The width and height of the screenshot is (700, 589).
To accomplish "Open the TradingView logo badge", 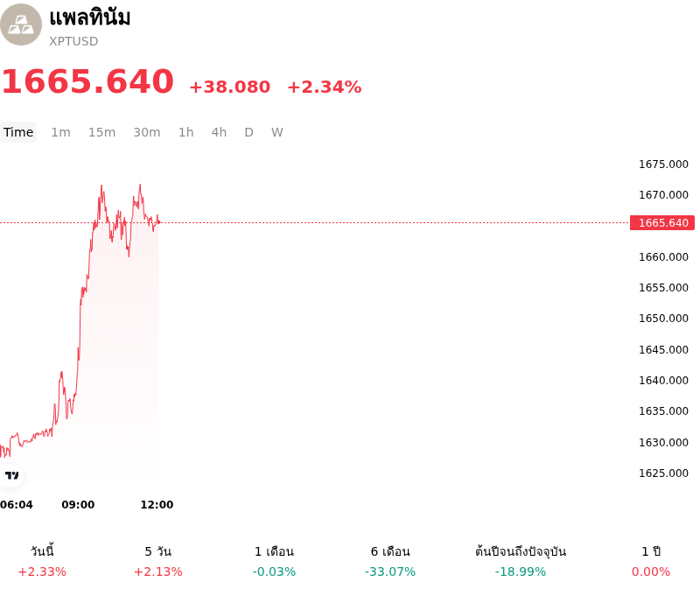I will (11, 475).
